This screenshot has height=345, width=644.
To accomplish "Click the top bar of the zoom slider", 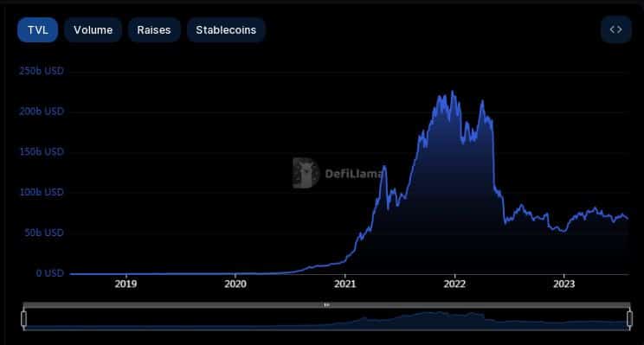I will point(326,305).
